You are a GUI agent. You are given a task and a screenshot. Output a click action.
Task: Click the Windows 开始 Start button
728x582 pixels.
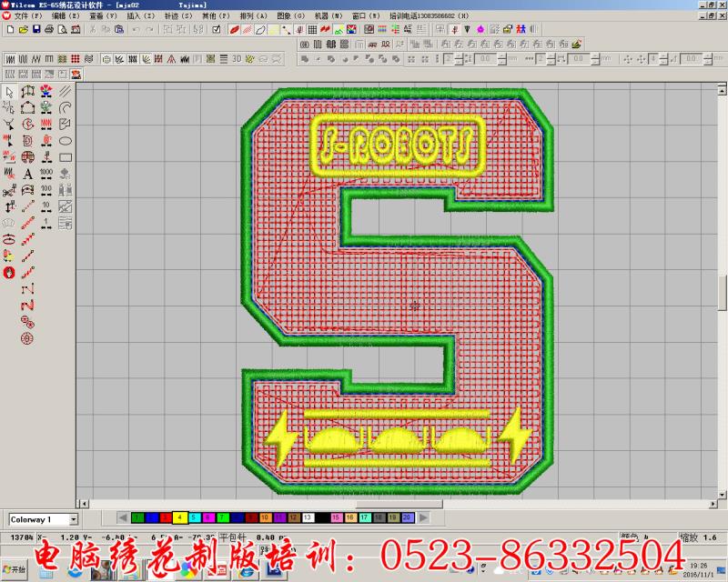(x=15, y=568)
